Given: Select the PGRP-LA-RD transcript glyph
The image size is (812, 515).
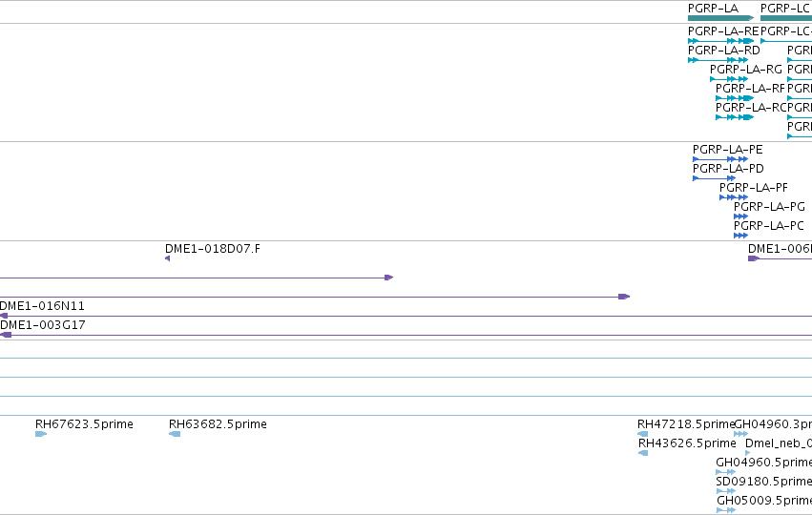Looking at the screenshot, I should 718,60.
